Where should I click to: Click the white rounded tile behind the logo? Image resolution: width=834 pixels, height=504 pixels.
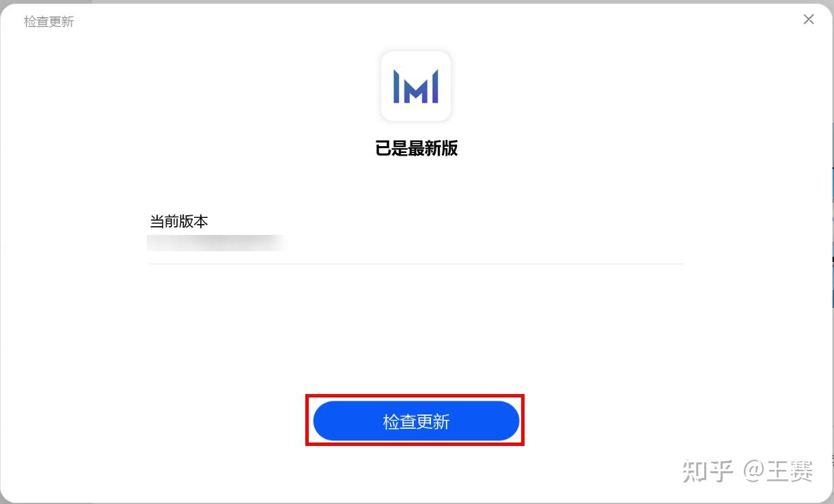click(x=416, y=86)
